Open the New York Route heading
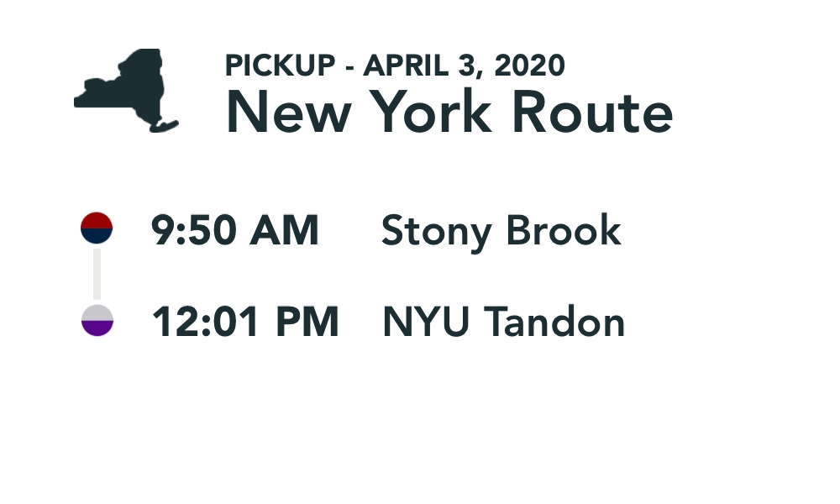The image size is (840, 504). click(449, 113)
